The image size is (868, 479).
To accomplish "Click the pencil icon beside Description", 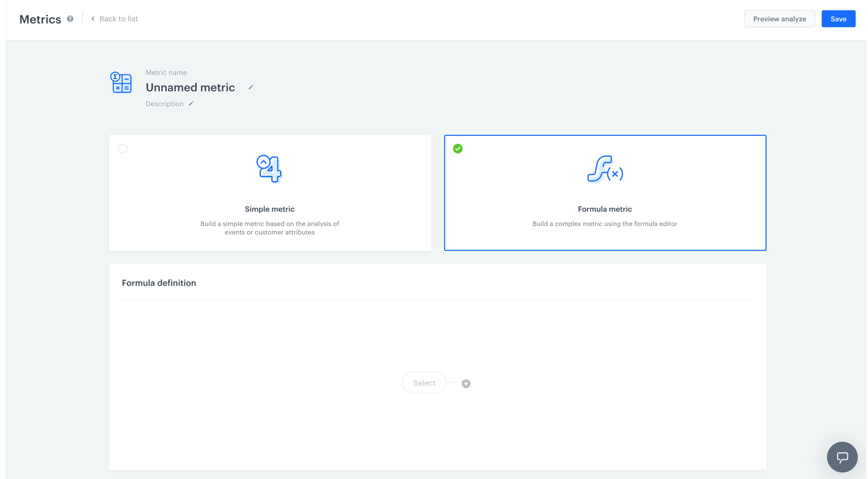I will [x=191, y=104].
